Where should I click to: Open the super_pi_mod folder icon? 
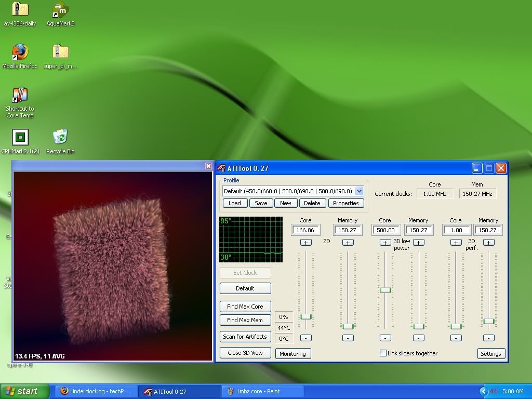pos(60,52)
